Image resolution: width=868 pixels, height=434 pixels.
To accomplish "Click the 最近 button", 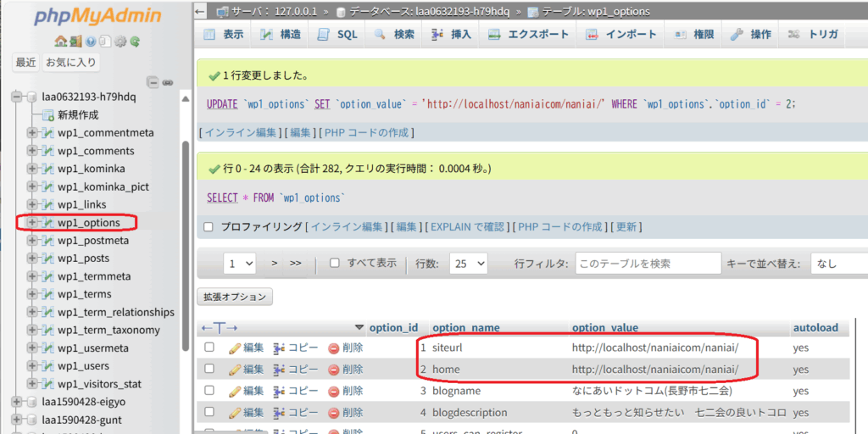I will pos(26,63).
